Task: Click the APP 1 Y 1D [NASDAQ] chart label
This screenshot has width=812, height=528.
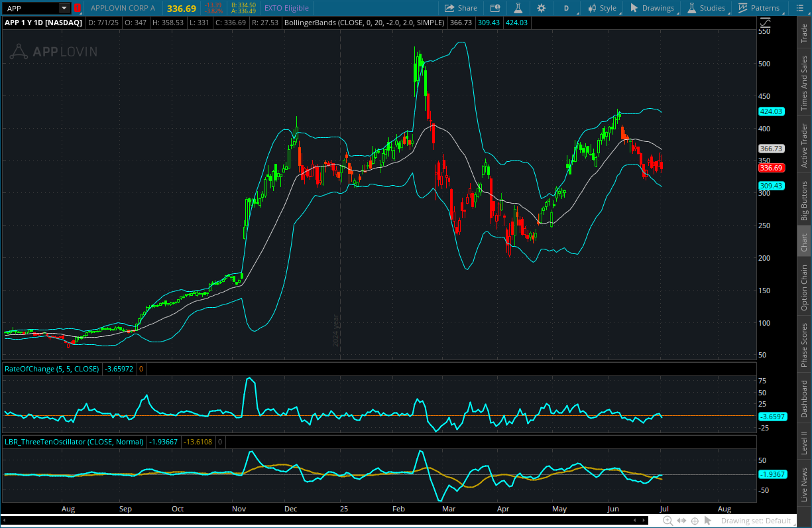Action: coord(44,23)
